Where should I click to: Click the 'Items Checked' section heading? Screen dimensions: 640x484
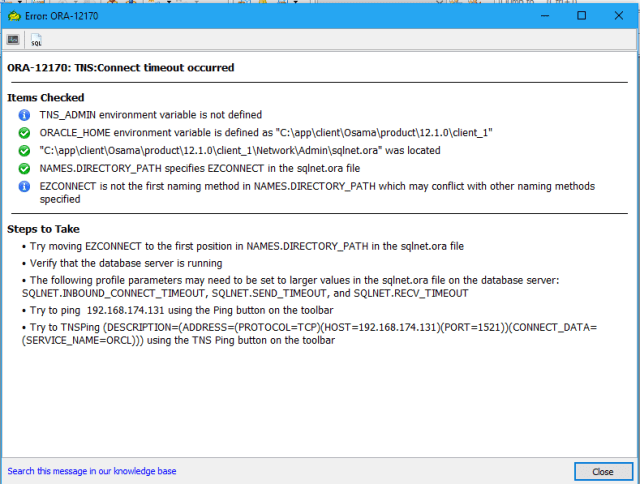pos(46,98)
